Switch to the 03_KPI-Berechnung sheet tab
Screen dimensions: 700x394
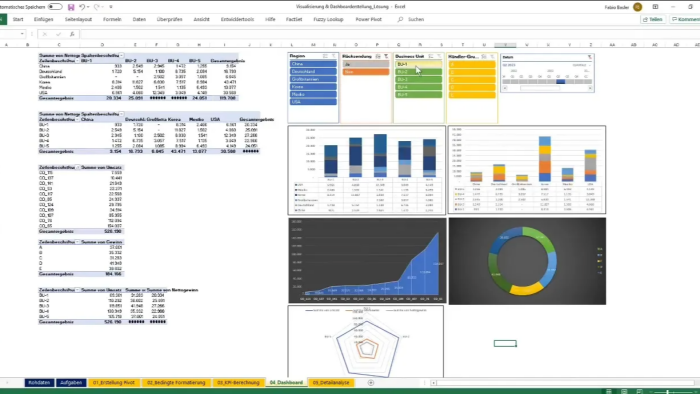coord(238,382)
